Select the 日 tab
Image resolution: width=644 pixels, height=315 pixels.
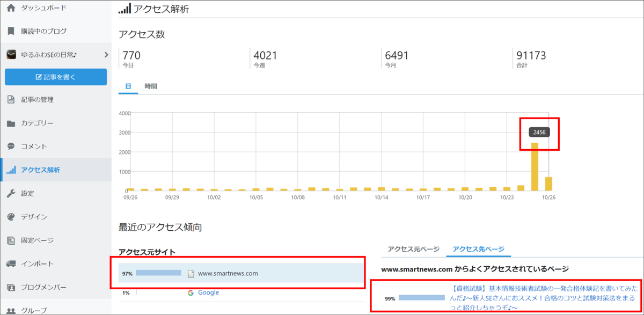[x=128, y=86]
